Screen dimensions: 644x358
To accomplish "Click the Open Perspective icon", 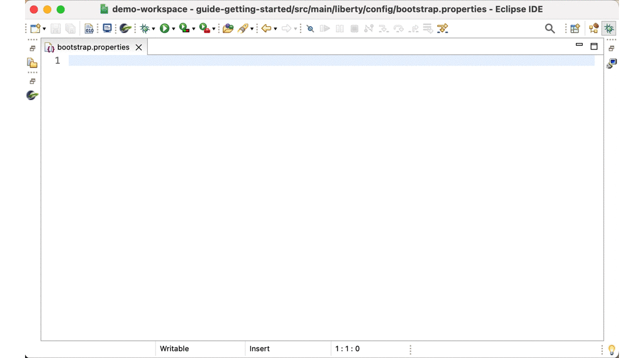I will click(x=575, y=29).
